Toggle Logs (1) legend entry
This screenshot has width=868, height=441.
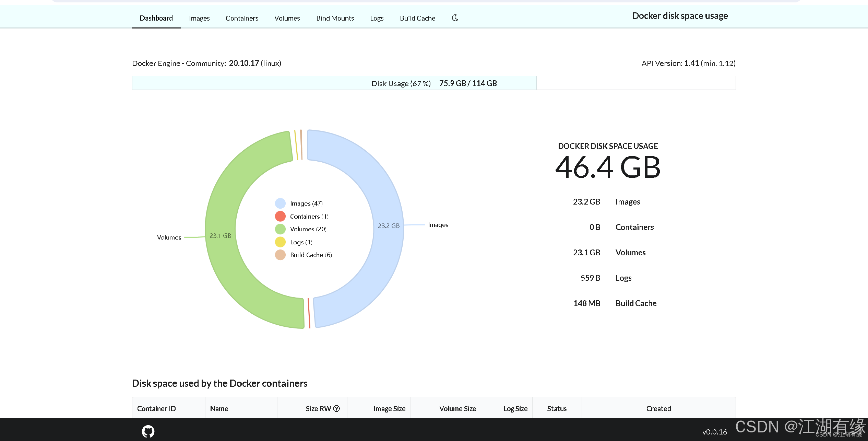(294, 242)
